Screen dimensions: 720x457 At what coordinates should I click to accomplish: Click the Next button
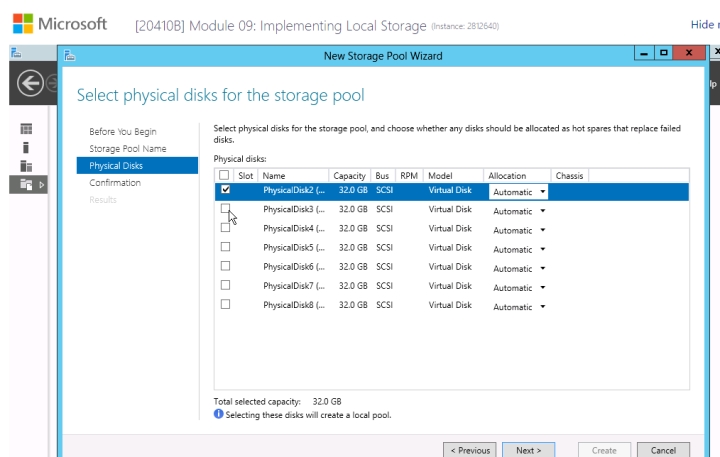[x=528, y=450]
